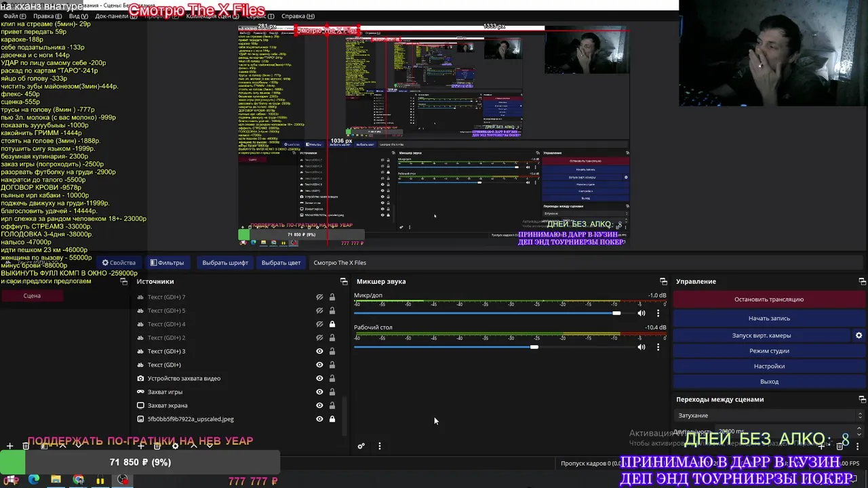Open Microsoft Edge from the taskbar
Image resolution: width=868 pixels, height=488 pixels.
(x=34, y=480)
